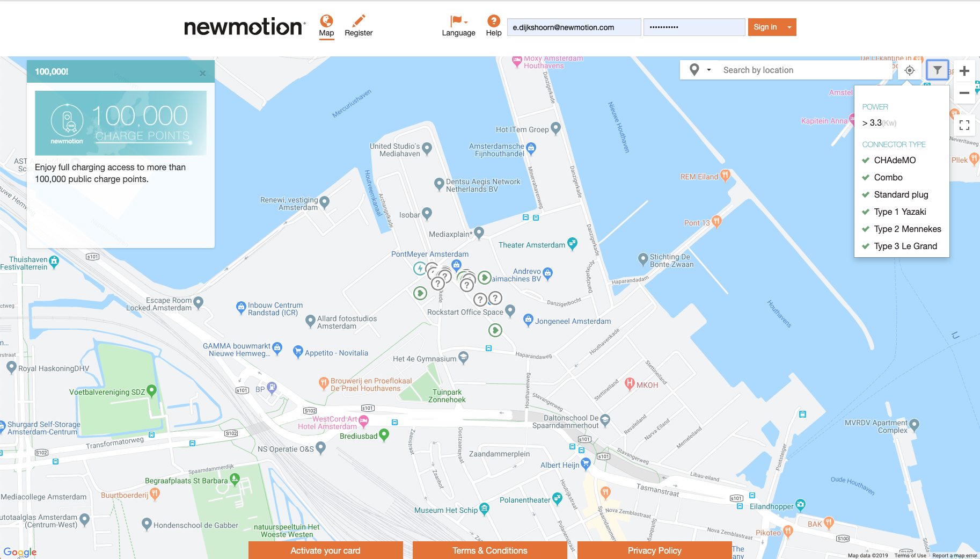The height and width of the screenshot is (559, 980).
Task: Toggle fullscreen map view
Action: (964, 125)
